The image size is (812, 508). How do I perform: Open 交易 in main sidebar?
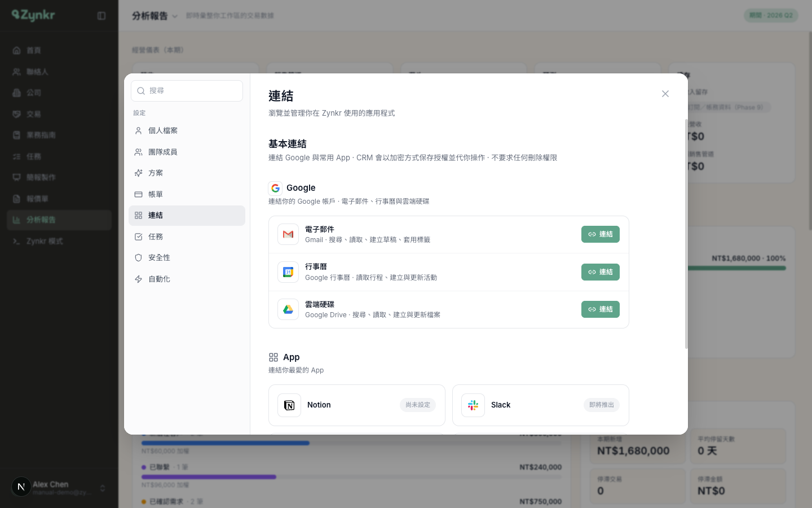[x=59, y=114]
